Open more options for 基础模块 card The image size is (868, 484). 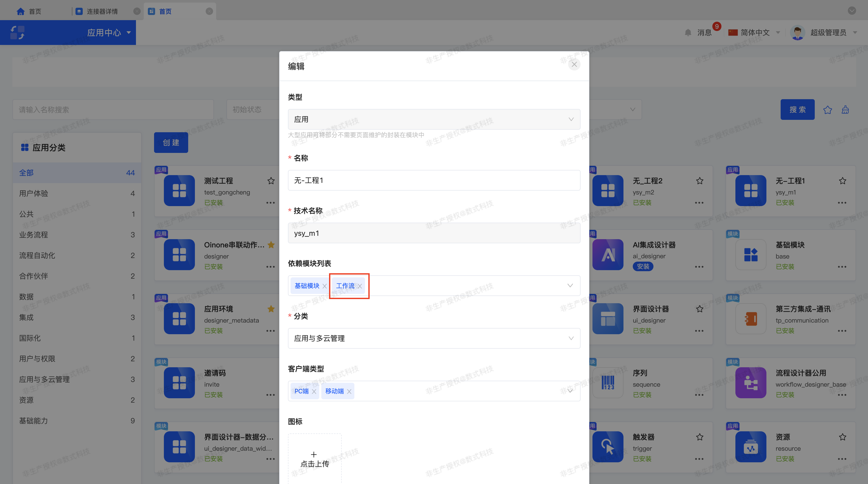842,267
